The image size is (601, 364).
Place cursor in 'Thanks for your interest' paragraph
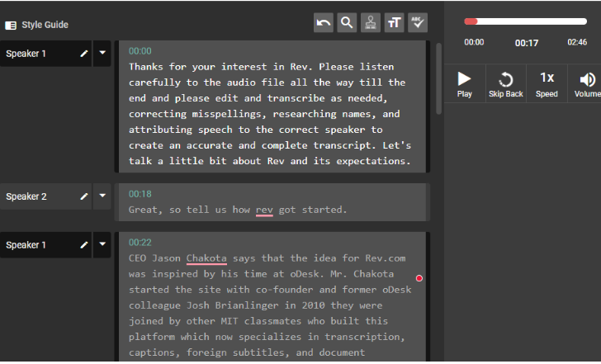point(269,114)
